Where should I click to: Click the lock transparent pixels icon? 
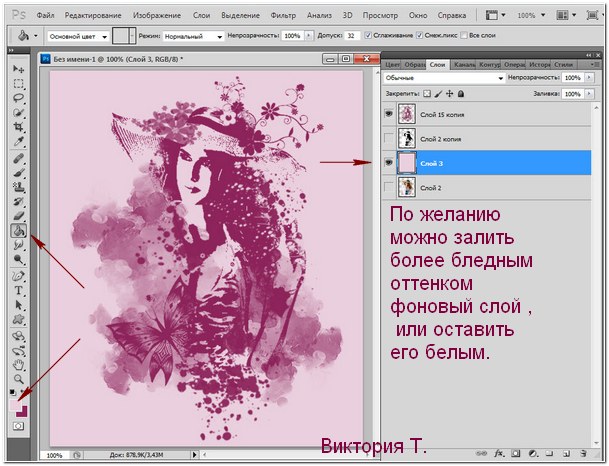coord(427,94)
